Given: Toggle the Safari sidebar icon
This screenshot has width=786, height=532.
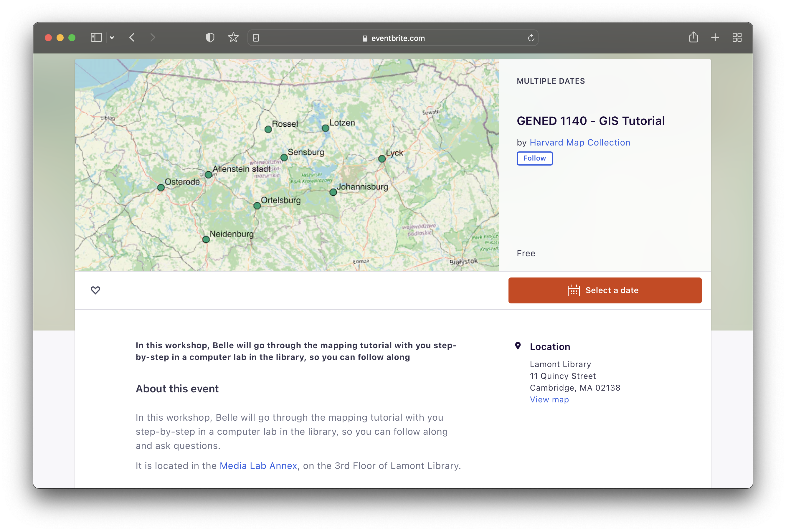Looking at the screenshot, I should 96,37.
